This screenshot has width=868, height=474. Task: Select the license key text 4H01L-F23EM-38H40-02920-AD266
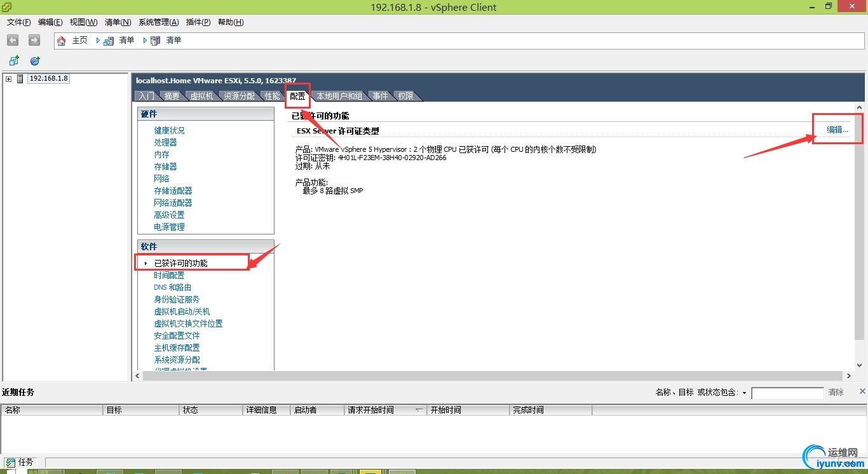click(x=392, y=158)
